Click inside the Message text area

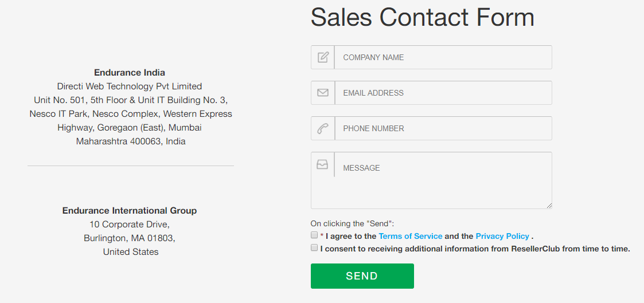pos(443,180)
